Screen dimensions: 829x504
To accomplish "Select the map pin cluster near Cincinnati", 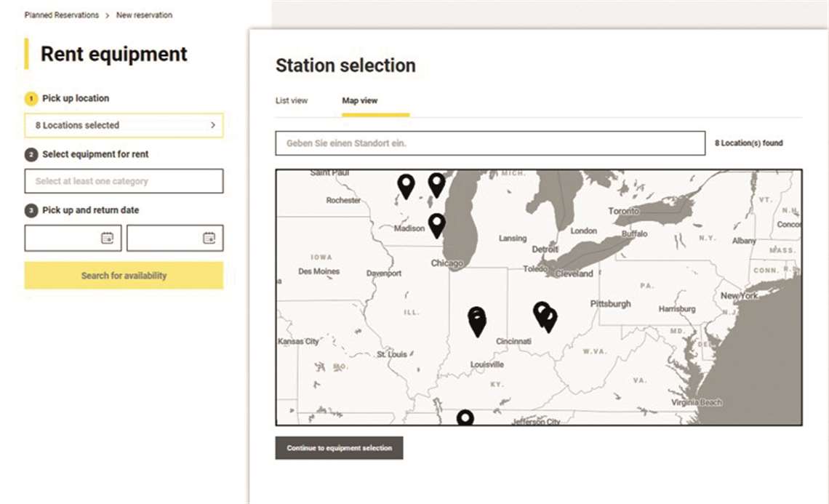I will pyautogui.click(x=544, y=315).
